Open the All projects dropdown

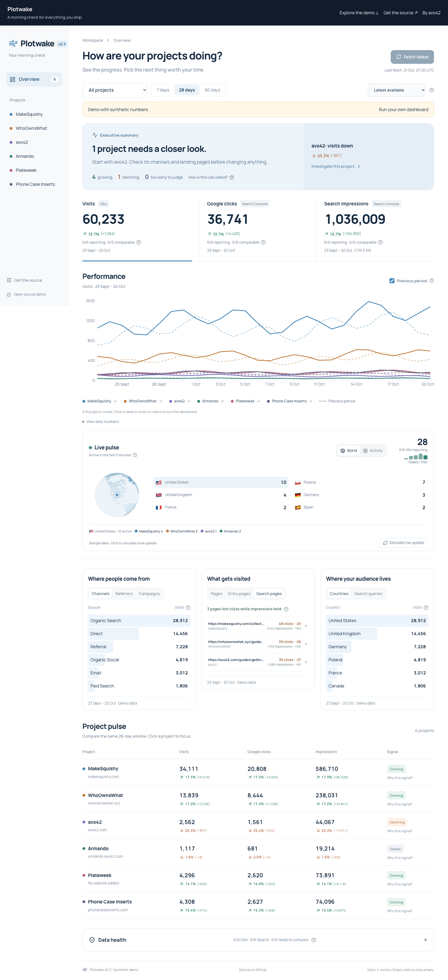click(x=114, y=90)
